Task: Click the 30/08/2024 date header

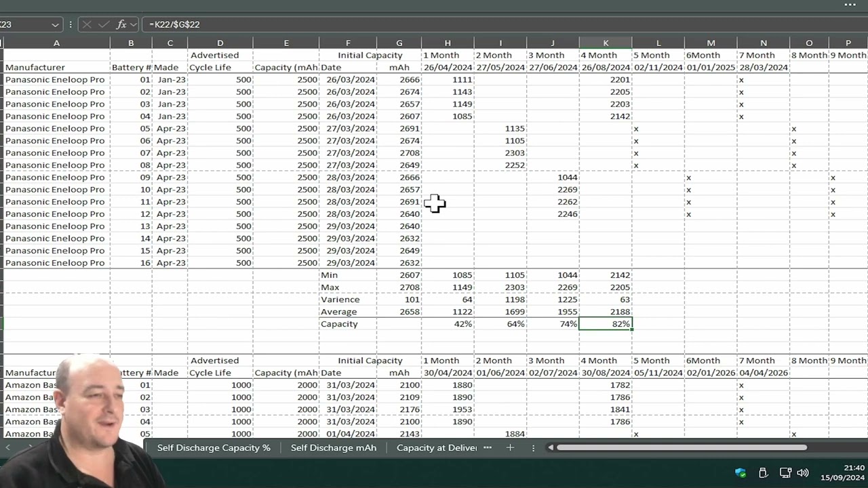Action: point(606,373)
